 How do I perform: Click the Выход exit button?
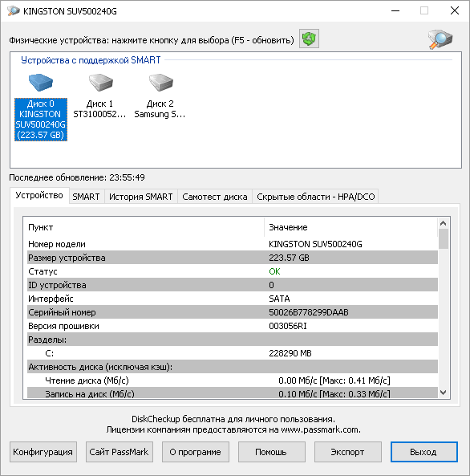point(423,452)
